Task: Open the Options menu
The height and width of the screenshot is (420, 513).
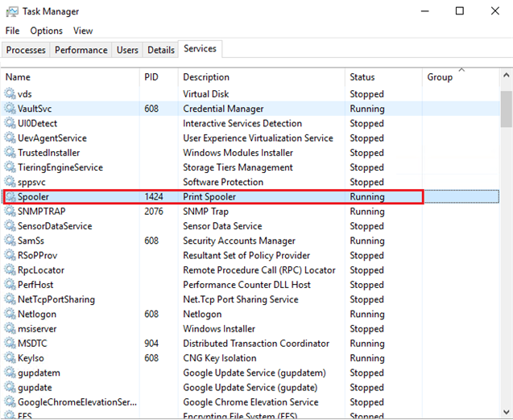Action: tap(46, 31)
